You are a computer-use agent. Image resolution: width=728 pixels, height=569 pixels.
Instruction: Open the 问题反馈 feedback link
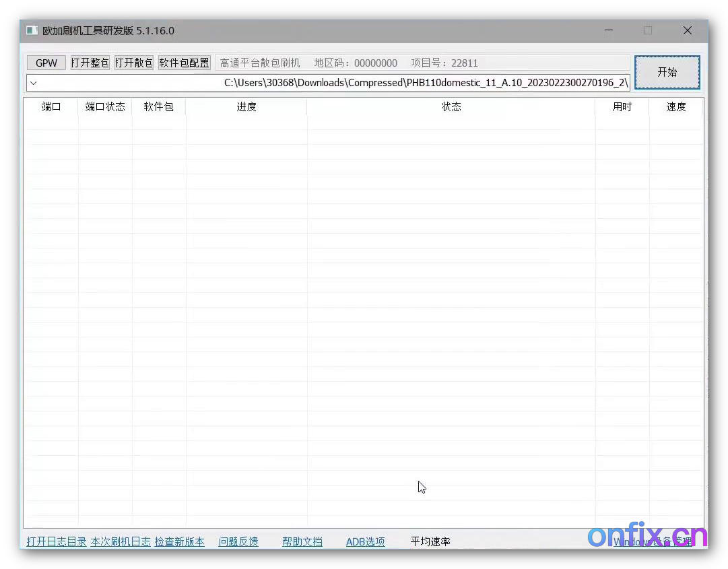pos(238,541)
